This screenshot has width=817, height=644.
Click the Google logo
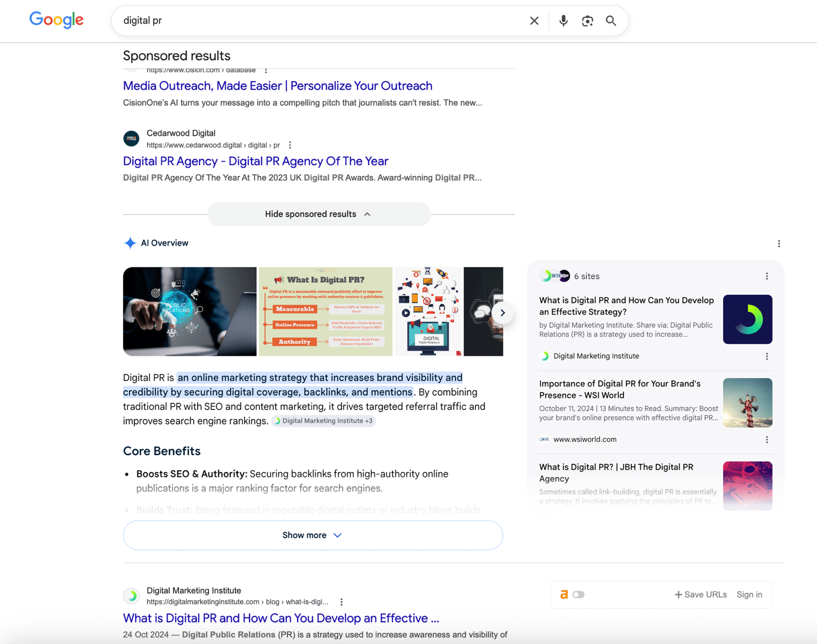(x=56, y=20)
